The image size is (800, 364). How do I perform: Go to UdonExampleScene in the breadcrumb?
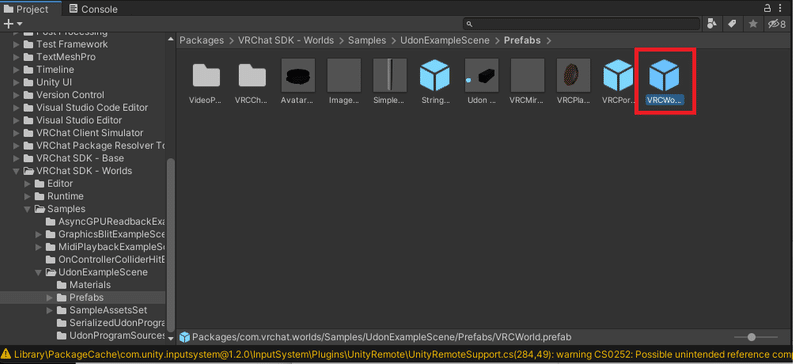445,40
